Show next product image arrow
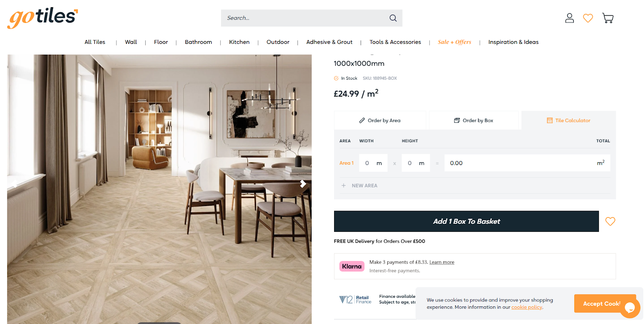This screenshot has height=324, width=644. (x=303, y=184)
